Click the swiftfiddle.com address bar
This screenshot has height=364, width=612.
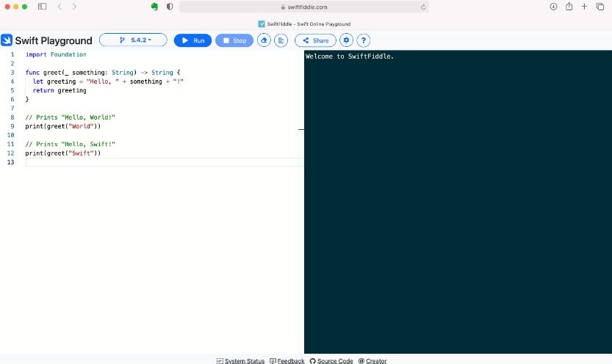(303, 7)
